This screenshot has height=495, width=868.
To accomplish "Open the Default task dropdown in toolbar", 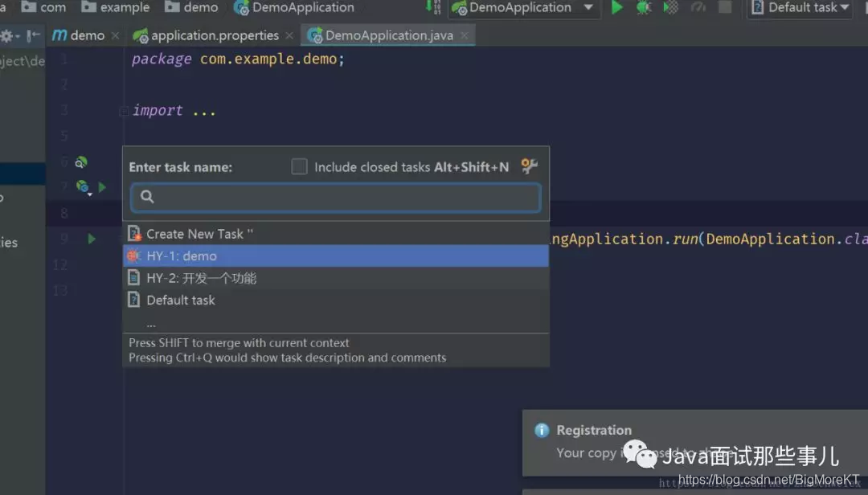I will click(800, 8).
